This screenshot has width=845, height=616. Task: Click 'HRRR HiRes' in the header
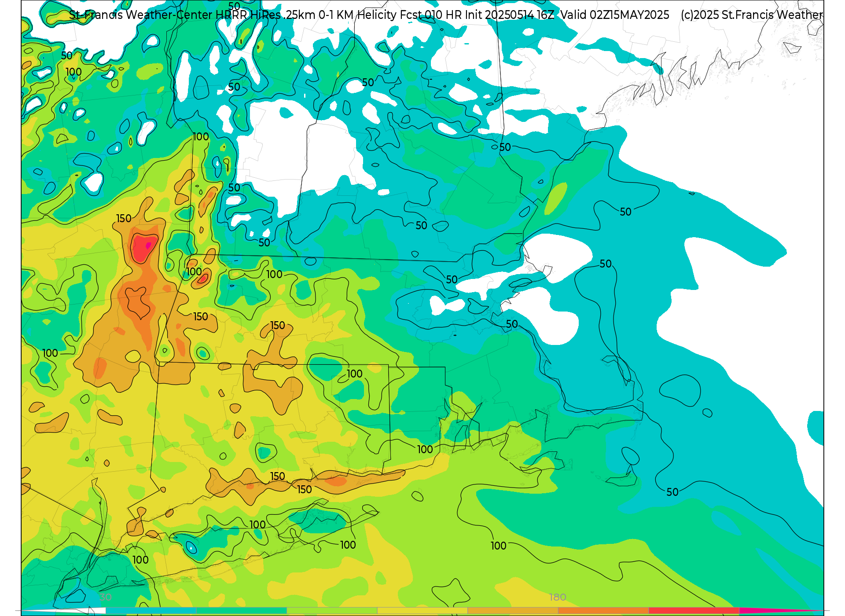tap(248, 15)
